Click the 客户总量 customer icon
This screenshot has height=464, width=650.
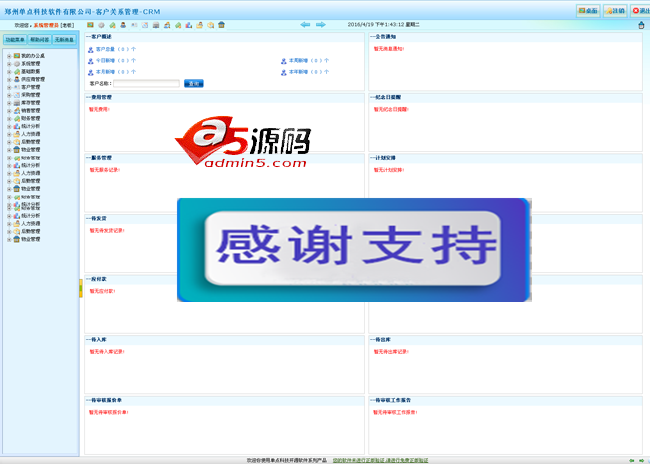[91, 50]
